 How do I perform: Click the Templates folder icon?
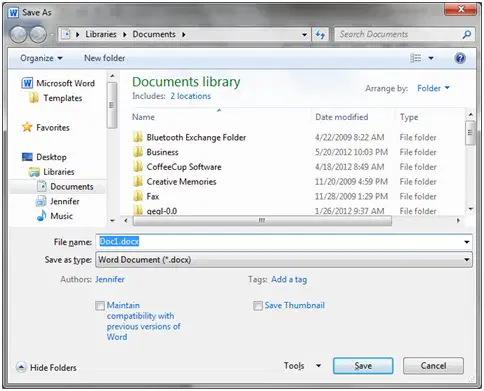[34, 98]
